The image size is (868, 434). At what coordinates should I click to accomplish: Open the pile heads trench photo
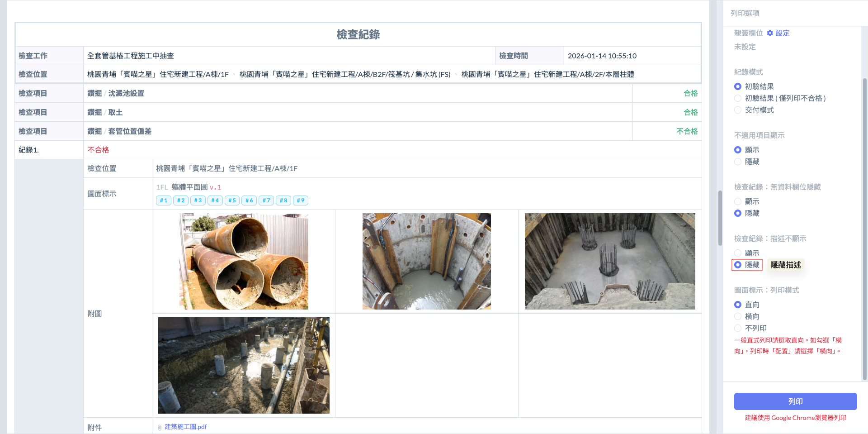coord(244,365)
